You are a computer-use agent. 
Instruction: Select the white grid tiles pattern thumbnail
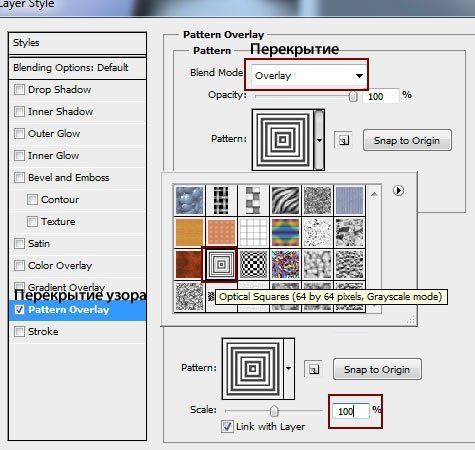coord(253,232)
